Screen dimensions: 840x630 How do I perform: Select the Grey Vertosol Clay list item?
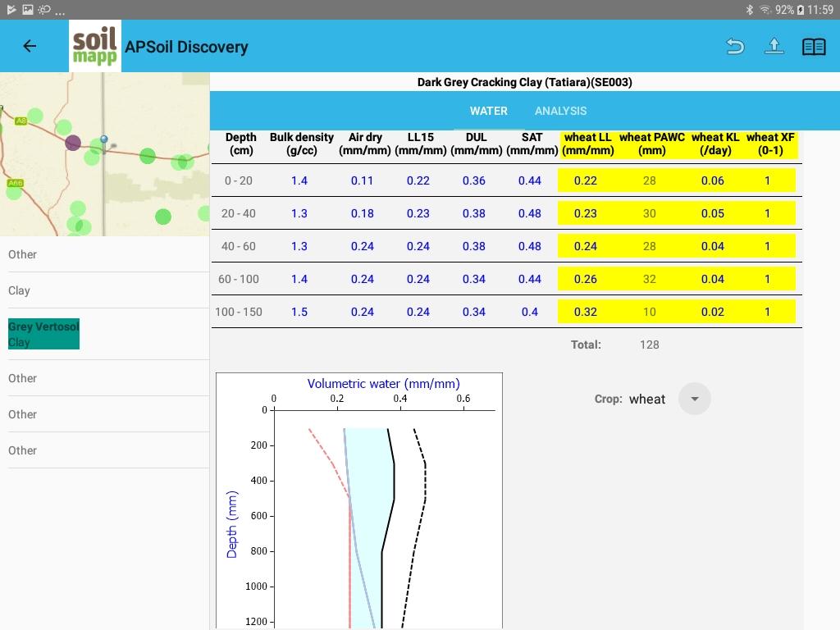[x=44, y=334]
